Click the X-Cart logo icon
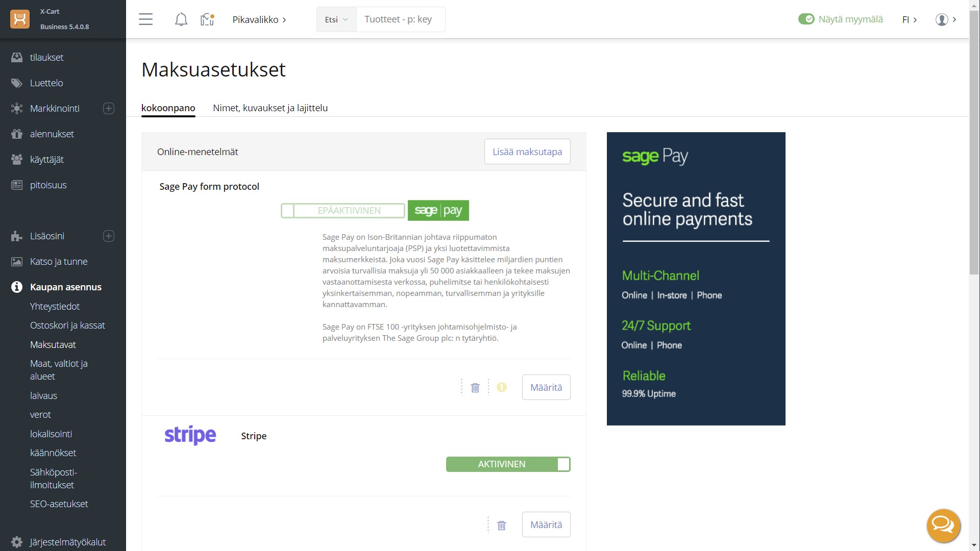The height and width of the screenshot is (551, 980). 20,19
